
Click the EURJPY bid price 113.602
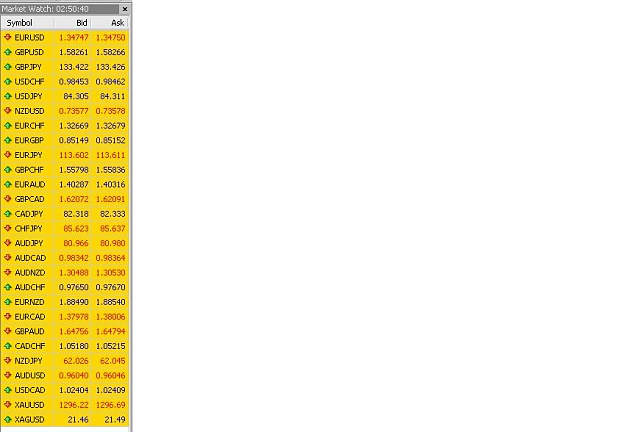74,155
